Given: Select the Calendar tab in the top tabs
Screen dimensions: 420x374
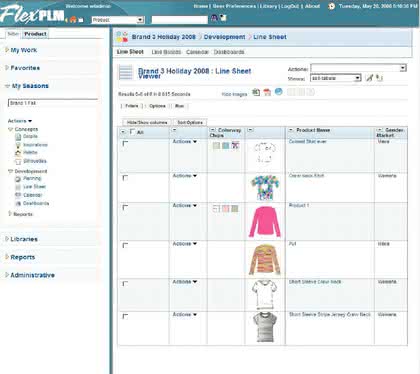Looking at the screenshot, I should pyautogui.click(x=197, y=52).
